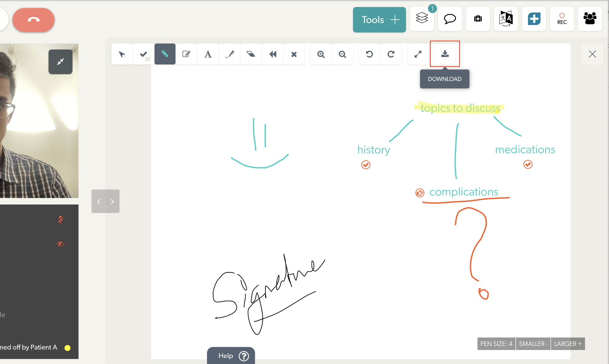Click the download whiteboard icon
This screenshot has width=609, height=364.
pos(445,54)
